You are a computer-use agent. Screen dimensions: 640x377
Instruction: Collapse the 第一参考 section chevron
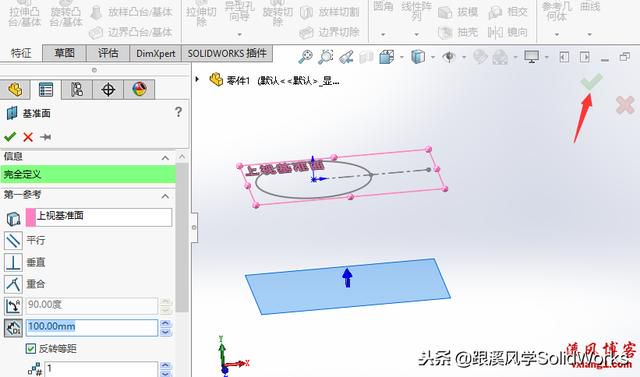pos(165,196)
